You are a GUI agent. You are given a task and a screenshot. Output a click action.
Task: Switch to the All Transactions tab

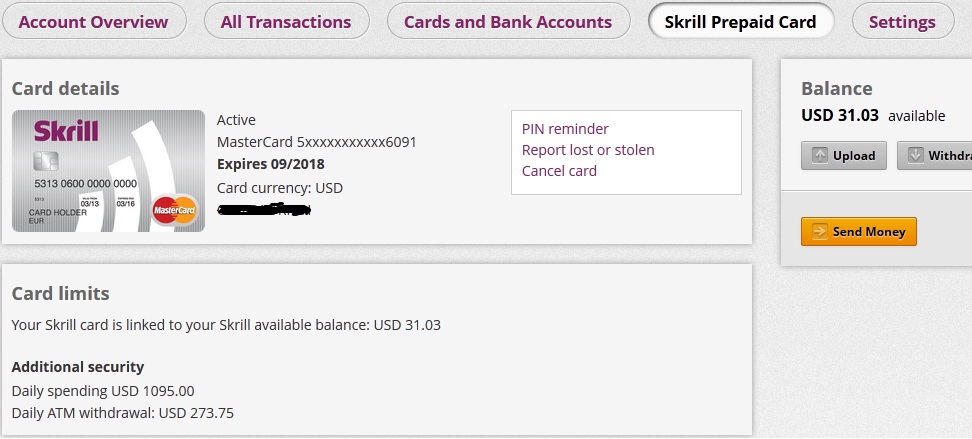pyautogui.click(x=286, y=21)
